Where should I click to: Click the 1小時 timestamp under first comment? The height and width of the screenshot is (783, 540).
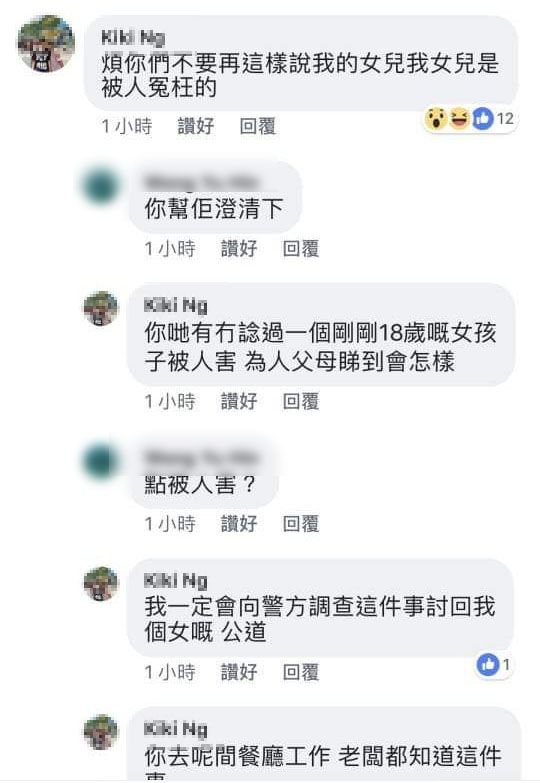click(x=127, y=126)
